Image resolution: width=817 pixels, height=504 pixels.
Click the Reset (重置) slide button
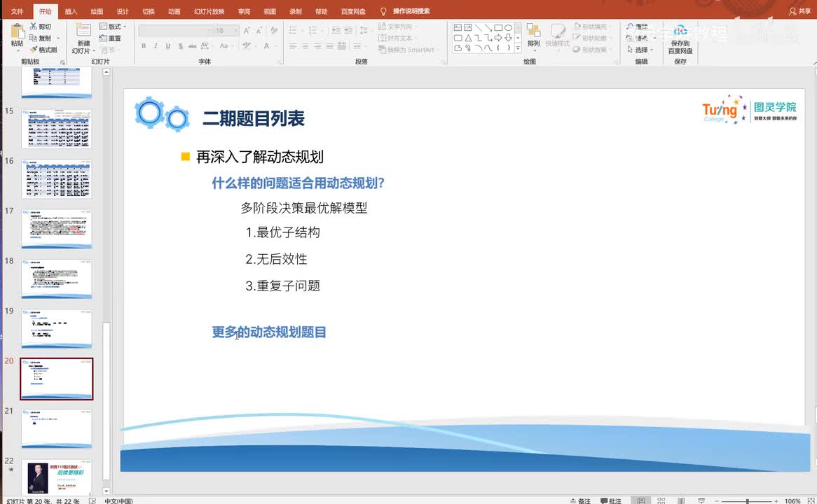110,38
